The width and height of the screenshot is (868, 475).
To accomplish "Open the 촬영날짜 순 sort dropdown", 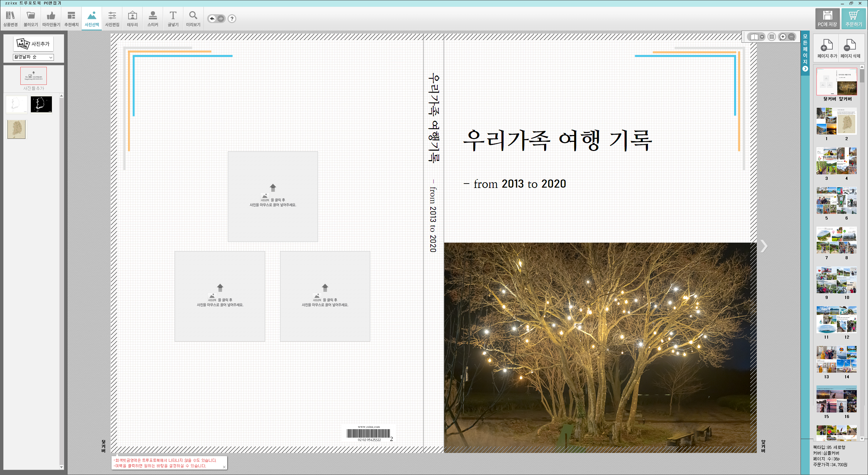I will pyautogui.click(x=33, y=57).
